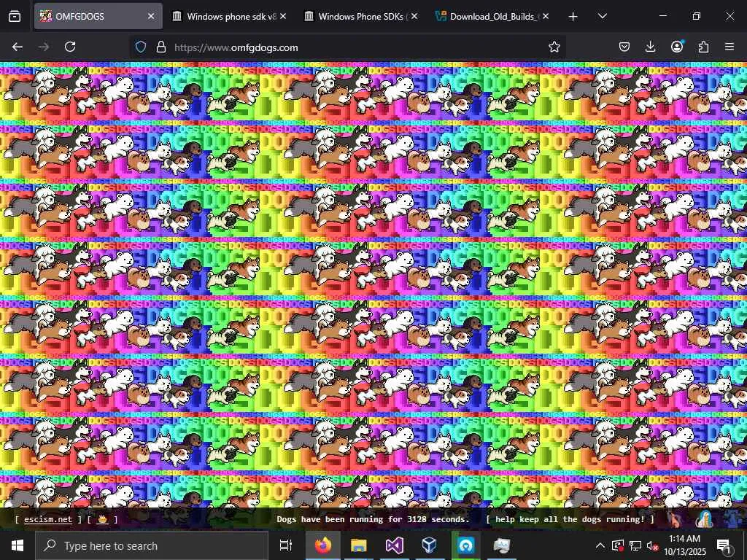
Task: Select the OMFGDOGS tab
Action: pos(98,16)
